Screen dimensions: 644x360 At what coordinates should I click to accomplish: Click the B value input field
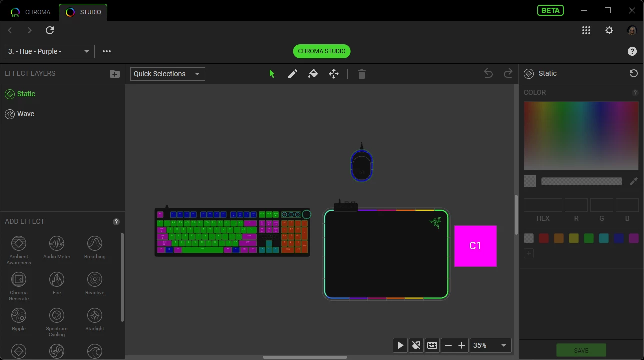point(627,205)
